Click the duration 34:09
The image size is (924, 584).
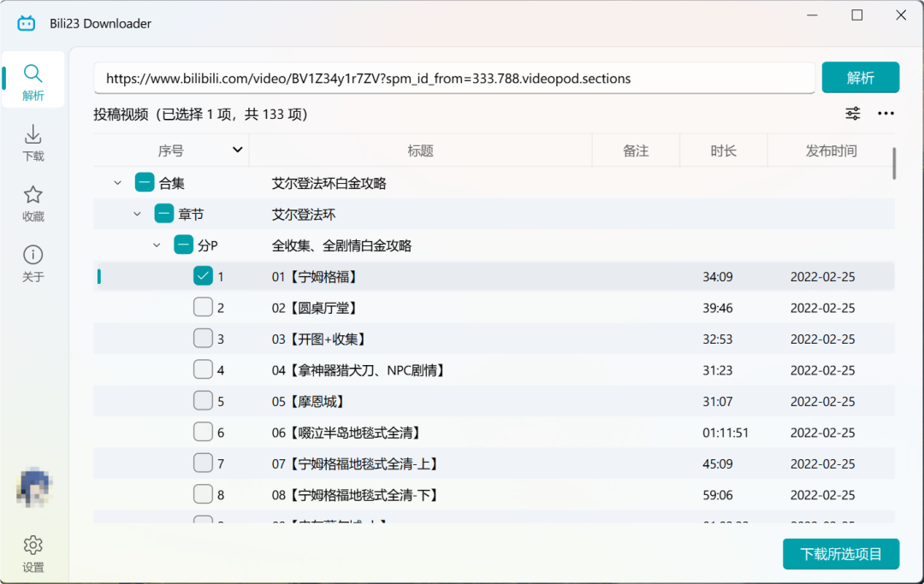pos(718,277)
